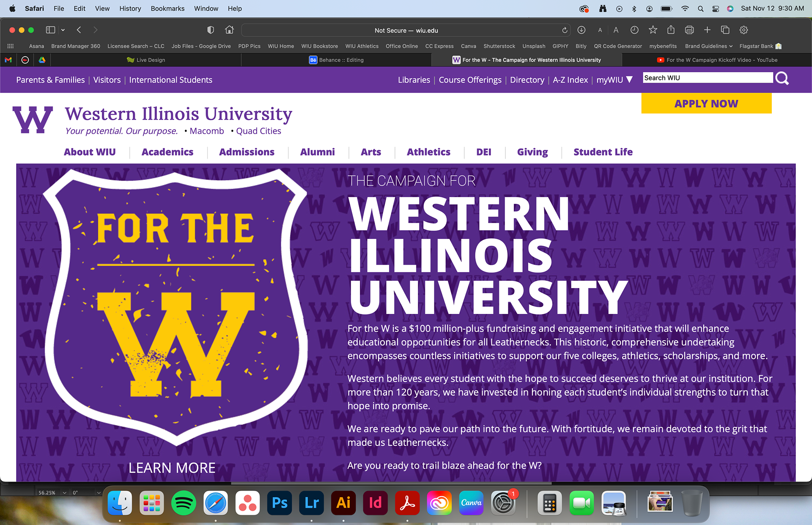
Task: Click the Western Illinois University W logo
Action: point(33,120)
